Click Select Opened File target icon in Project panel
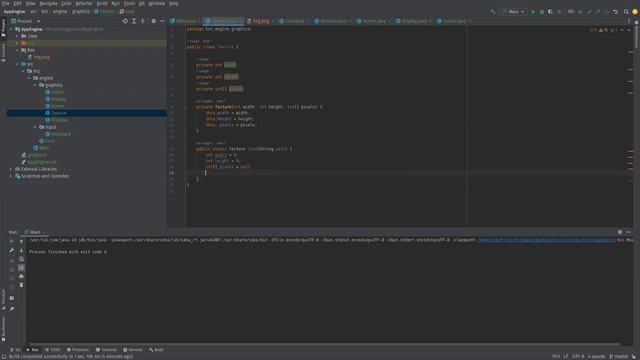This screenshot has width=640, height=360. click(x=125, y=21)
